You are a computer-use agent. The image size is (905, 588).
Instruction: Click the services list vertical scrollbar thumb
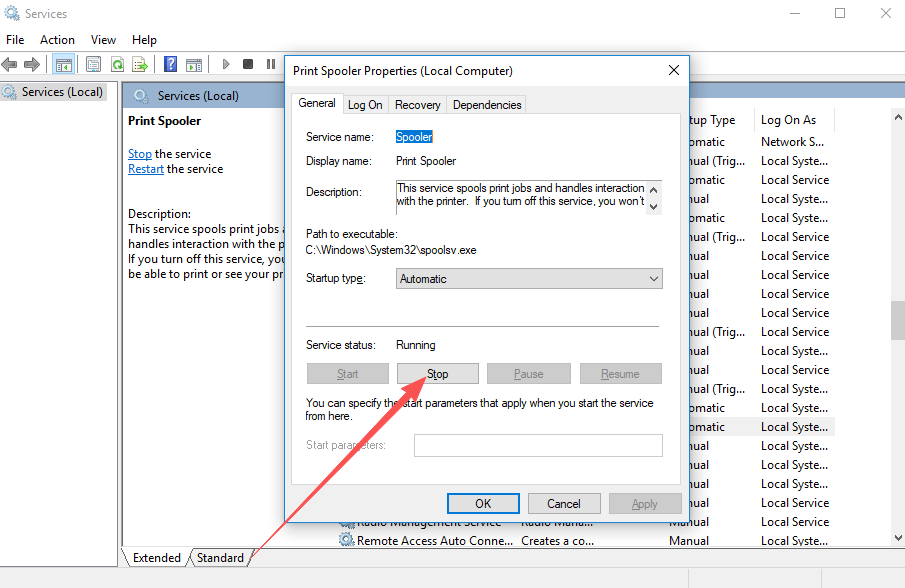coord(898,321)
